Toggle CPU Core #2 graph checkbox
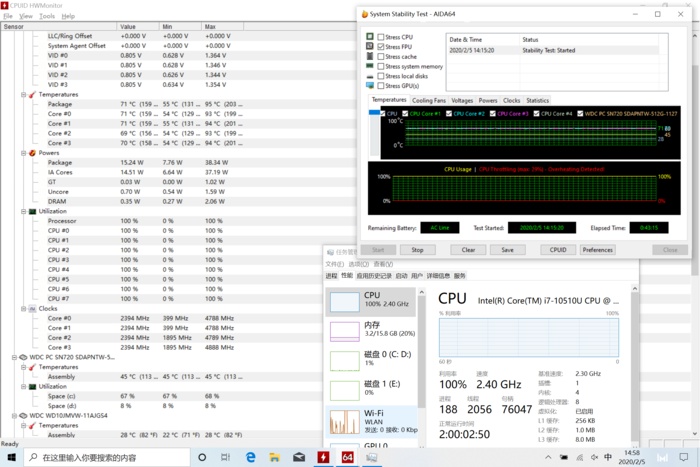The height and width of the screenshot is (467, 700). [x=449, y=113]
